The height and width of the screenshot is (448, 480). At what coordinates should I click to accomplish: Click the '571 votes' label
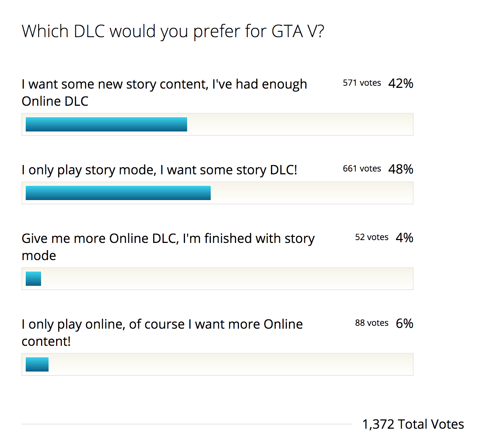coord(361,83)
